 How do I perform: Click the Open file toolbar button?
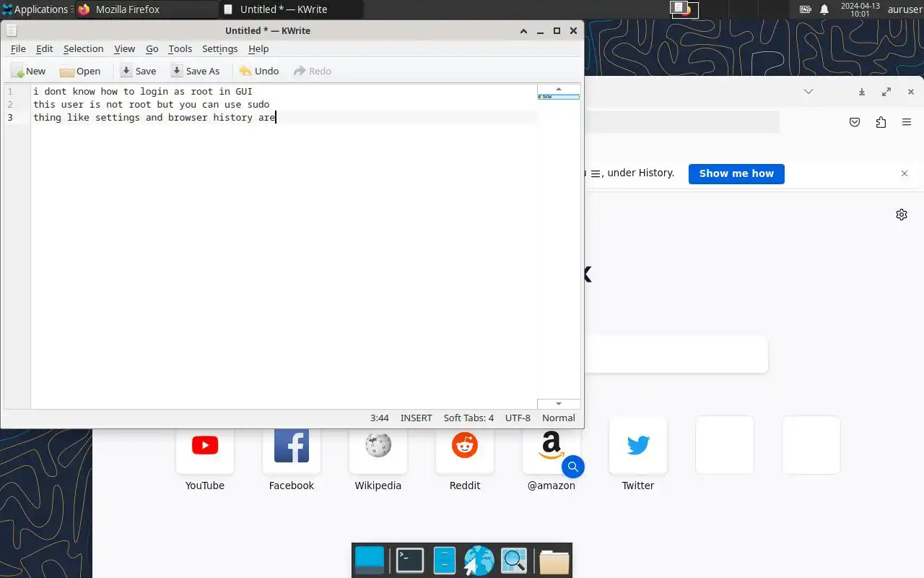coord(80,71)
